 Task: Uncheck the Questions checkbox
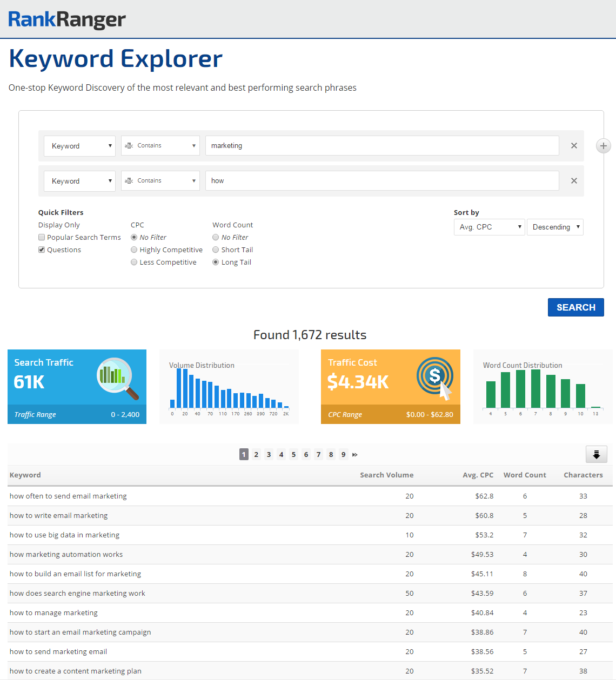click(x=42, y=250)
